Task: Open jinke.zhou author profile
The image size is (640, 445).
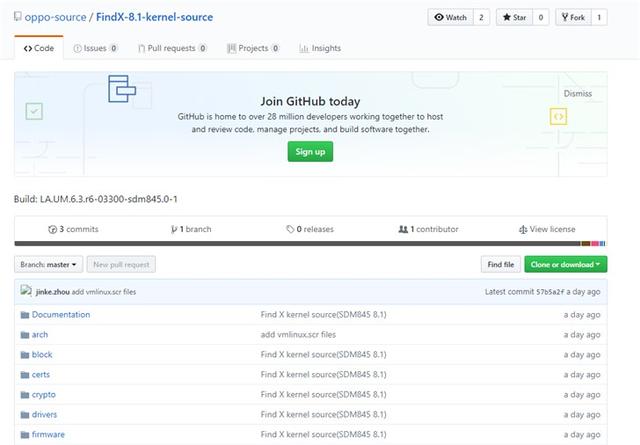Action: pos(53,292)
